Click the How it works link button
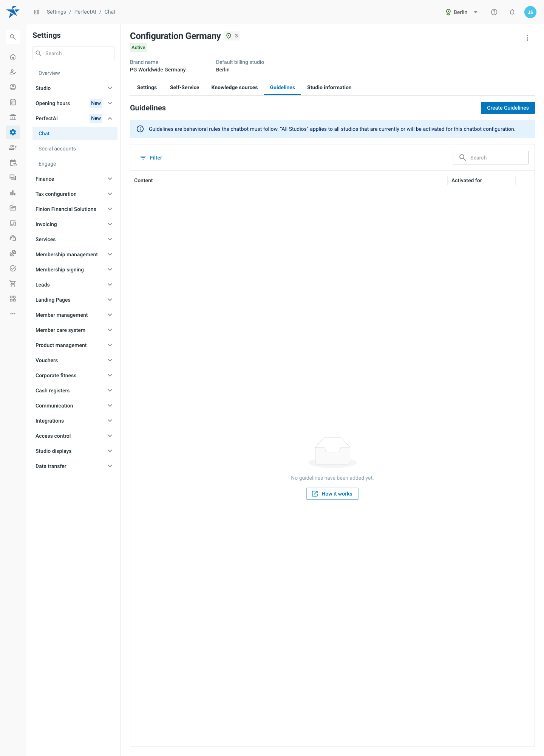The width and height of the screenshot is (544, 756). [332, 494]
